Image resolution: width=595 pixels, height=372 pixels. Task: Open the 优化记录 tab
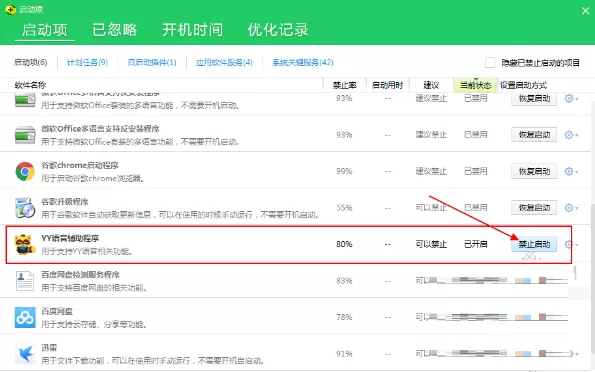278,30
